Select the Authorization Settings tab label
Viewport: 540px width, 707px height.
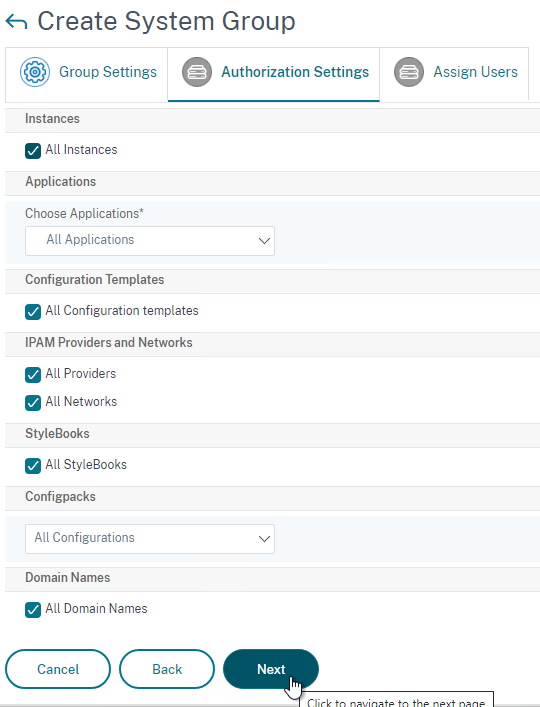coord(295,72)
